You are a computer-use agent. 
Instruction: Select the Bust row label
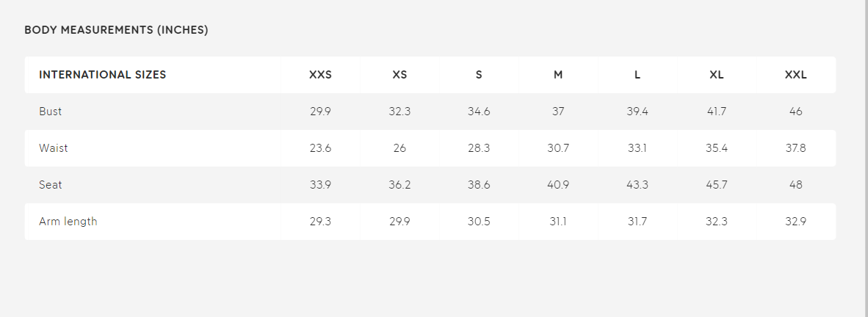click(51, 112)
